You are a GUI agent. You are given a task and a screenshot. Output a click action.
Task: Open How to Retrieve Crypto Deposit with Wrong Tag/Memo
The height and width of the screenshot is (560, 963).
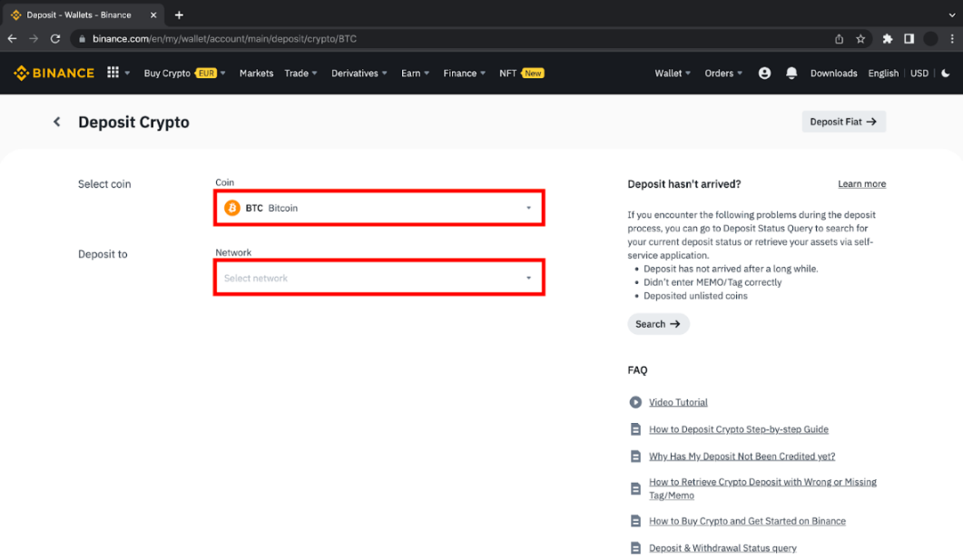762,489
